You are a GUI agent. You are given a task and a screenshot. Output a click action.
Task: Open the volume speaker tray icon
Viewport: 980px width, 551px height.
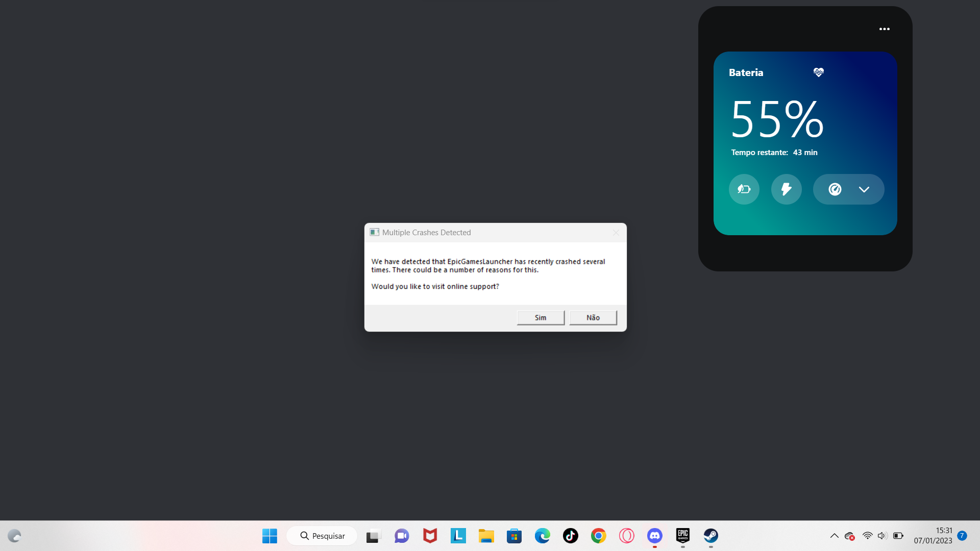click(x=882, y=536)
